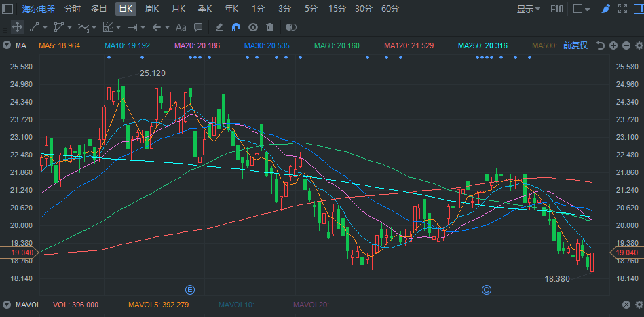Click the 海尔电器 stock name link
Screen dimensions: 644x317
tap(39, 9)
